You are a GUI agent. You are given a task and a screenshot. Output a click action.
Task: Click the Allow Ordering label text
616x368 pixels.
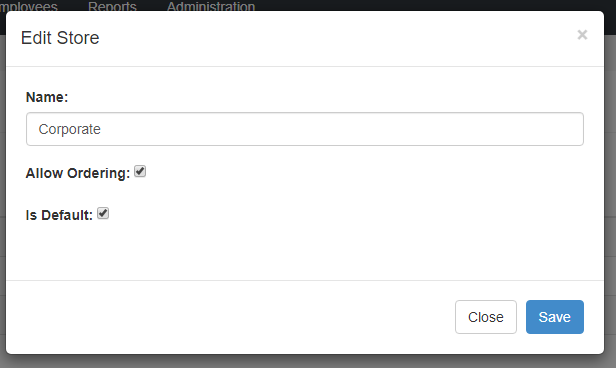(78, 173)
